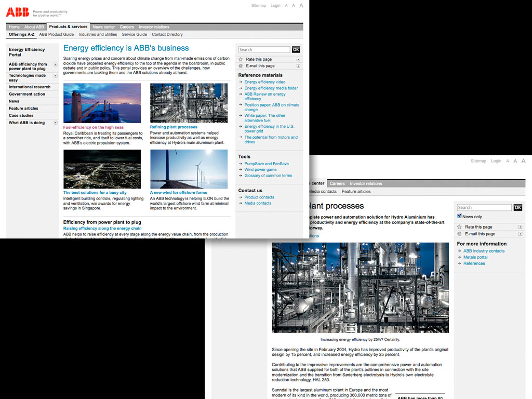532x399 pixels.
Task: Click Login link in back window
Action: [496, 161]
